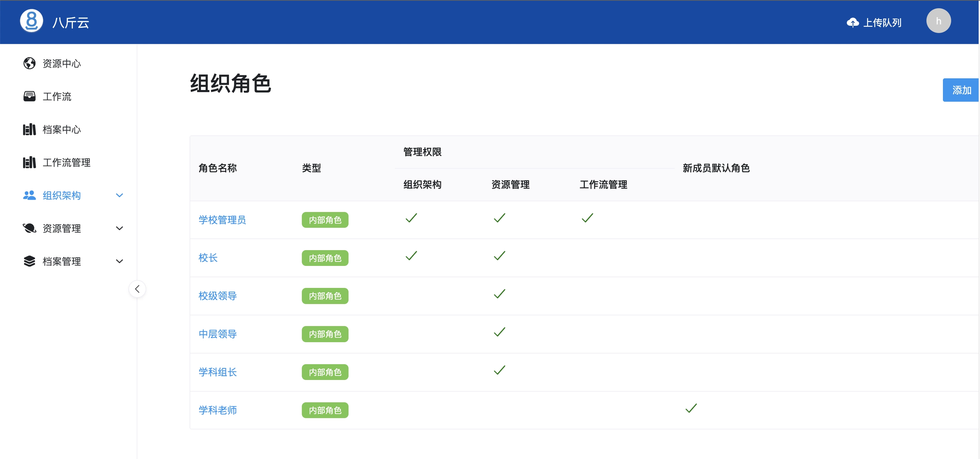Click the planet icon for 资源管理
Image resolution: width=980 pixels, height=459 pixels.
pyautogui.click(x=29, y=228)
